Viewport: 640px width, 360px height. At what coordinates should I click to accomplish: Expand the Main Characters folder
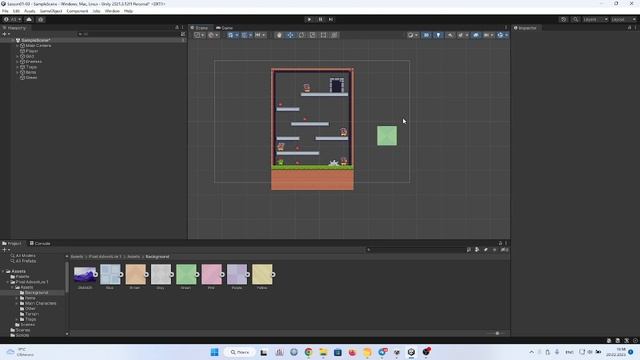[x=17, y=303]
